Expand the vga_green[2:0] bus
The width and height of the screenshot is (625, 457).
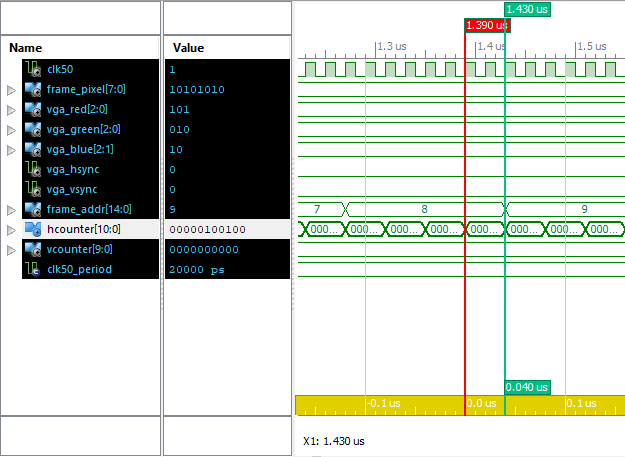pos(12,130)
